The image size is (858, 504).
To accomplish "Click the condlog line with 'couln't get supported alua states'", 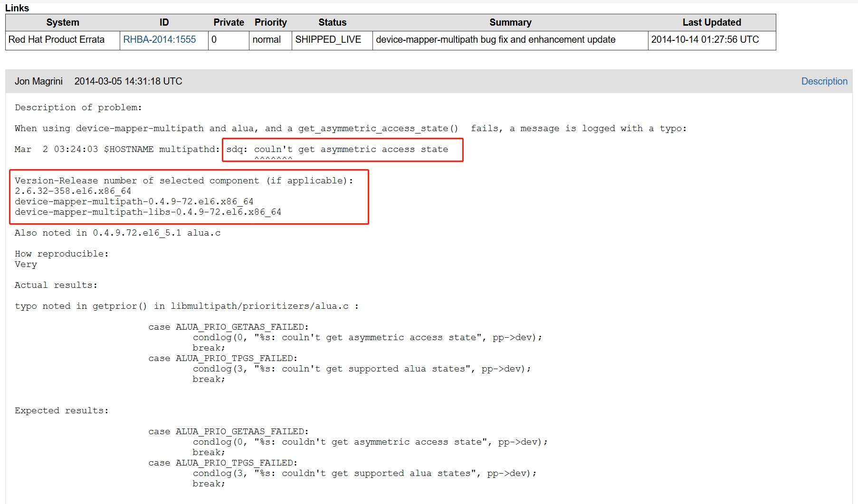I will tap(362, 369).
